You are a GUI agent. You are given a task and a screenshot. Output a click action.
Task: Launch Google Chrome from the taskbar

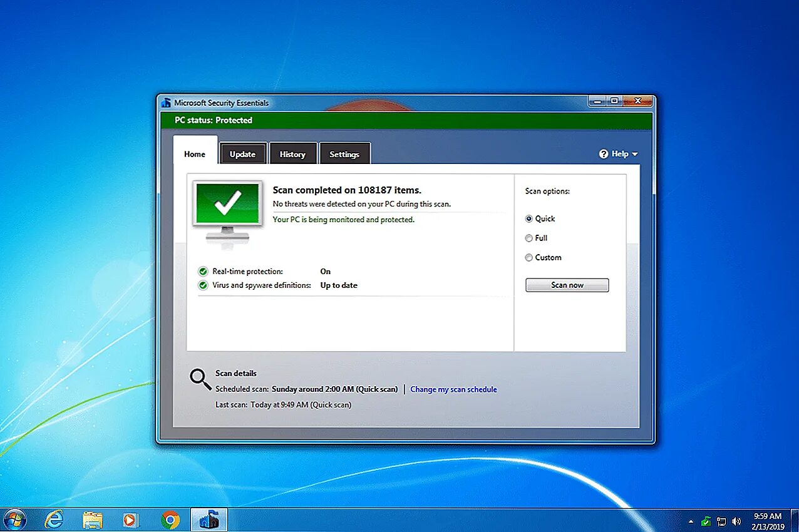coord(170,519)
